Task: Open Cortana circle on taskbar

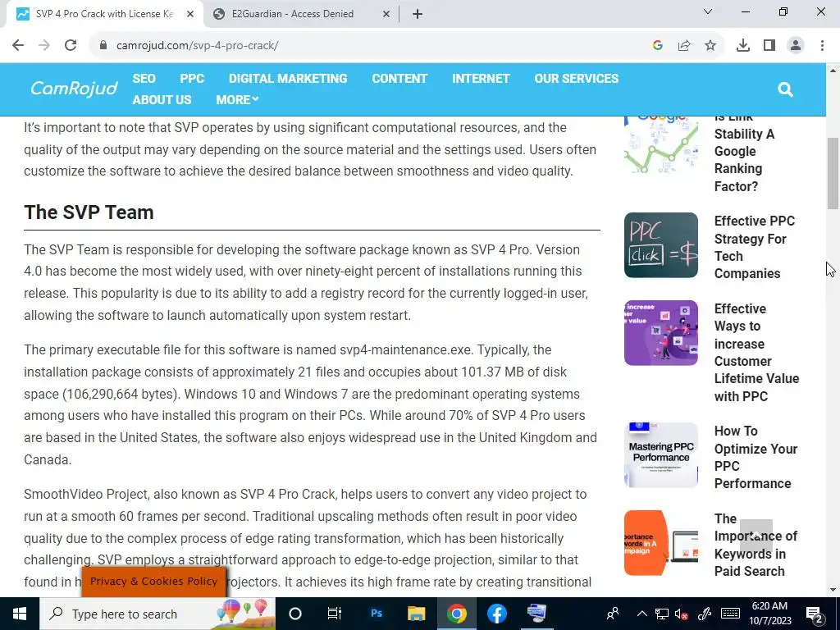Action: 295,614
